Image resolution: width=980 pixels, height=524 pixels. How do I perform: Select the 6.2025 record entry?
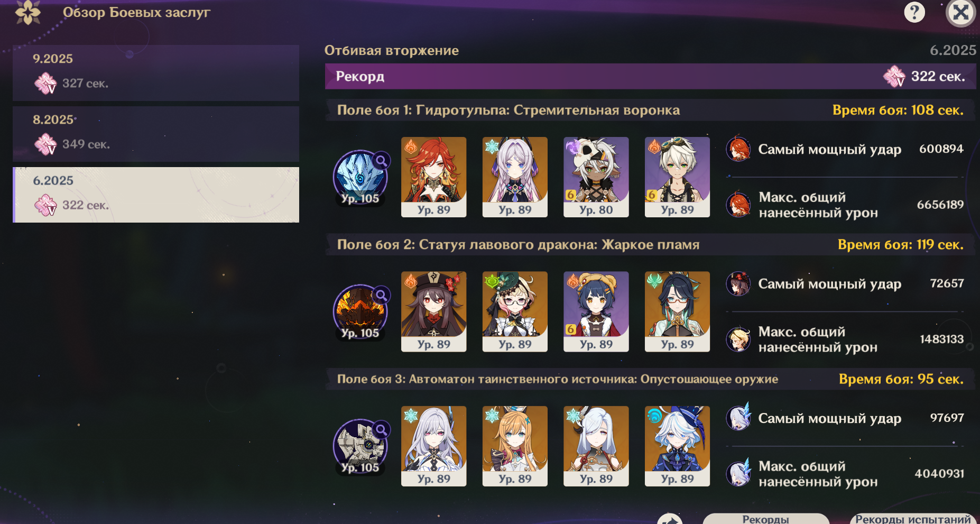[156, 195]
